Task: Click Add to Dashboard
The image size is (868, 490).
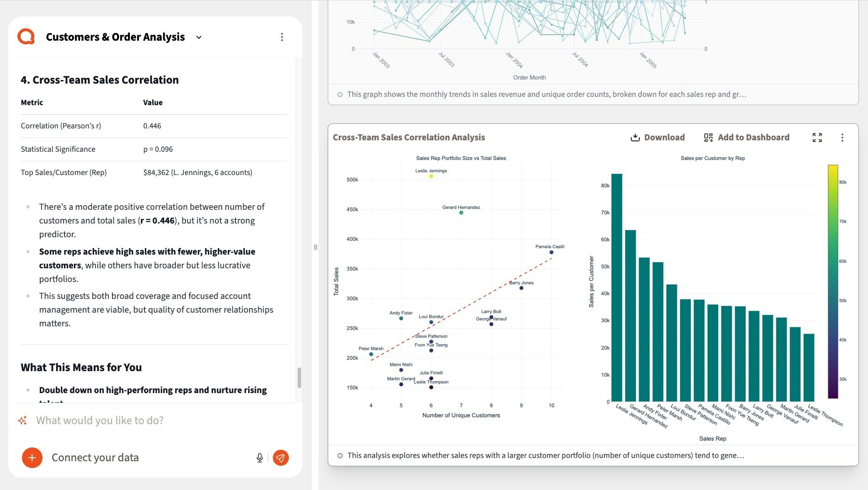Action: 746,138
